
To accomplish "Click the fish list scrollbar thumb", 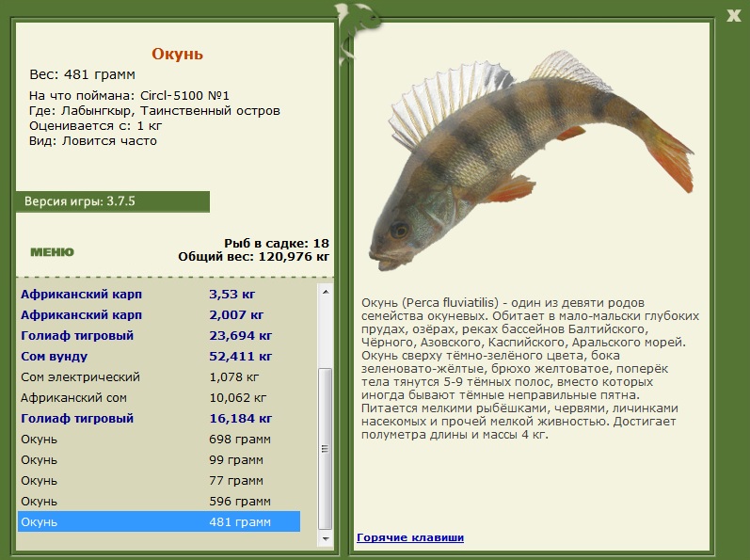I will coord(326,449).
